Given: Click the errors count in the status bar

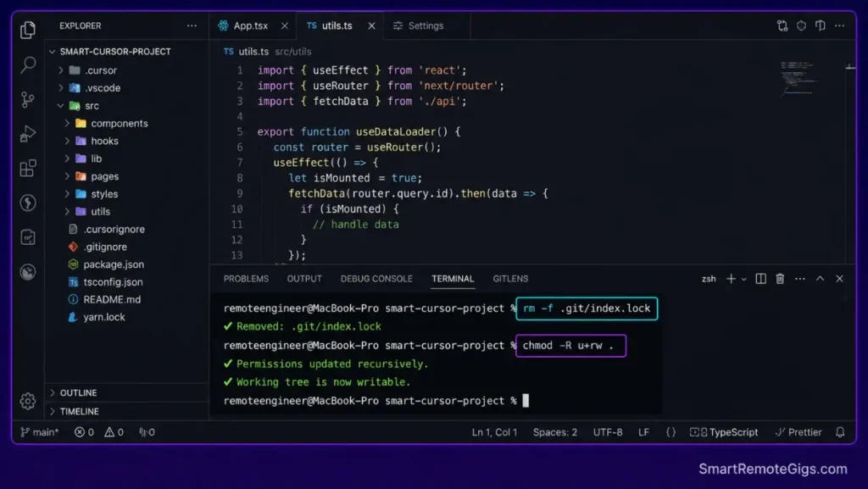Looking at the screenshot, I should 84,432.
